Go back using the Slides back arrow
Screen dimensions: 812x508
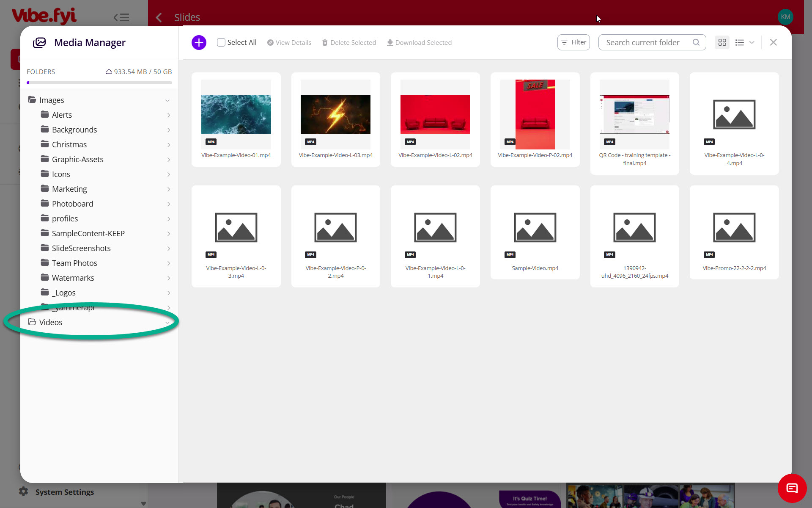159,17
